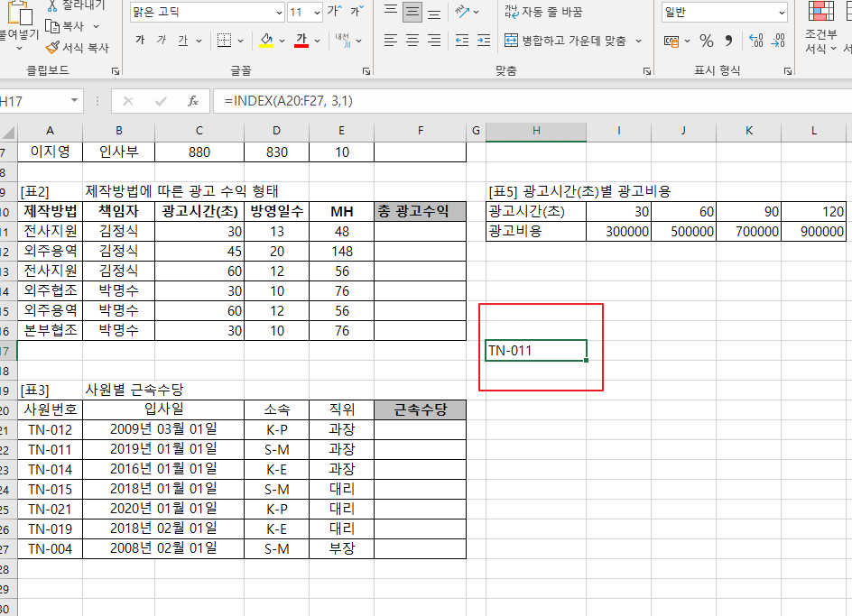Align cell text left
The width and height of the screenshot is (852, 616).
[390, 41]
